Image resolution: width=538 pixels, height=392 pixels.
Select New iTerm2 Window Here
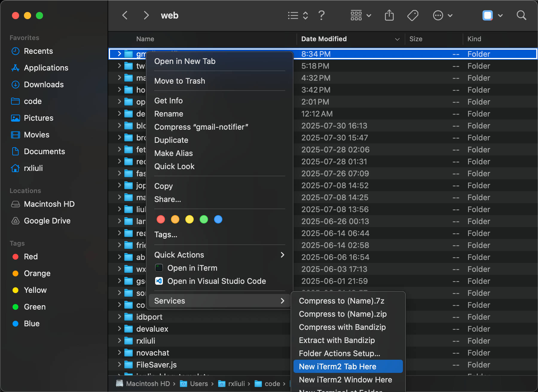[348, 380]
